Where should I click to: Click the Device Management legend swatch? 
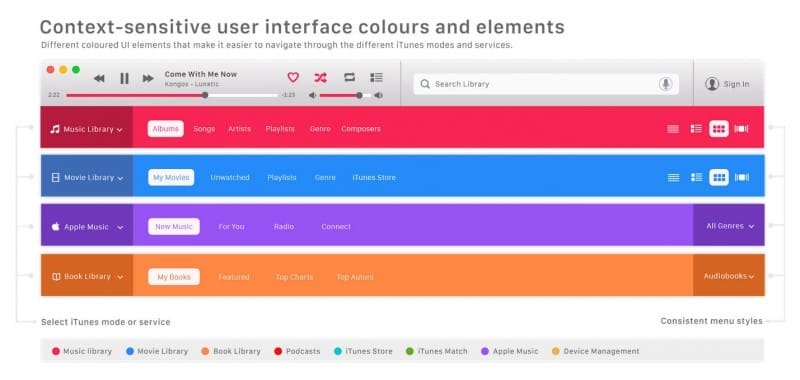coord(556,351)
